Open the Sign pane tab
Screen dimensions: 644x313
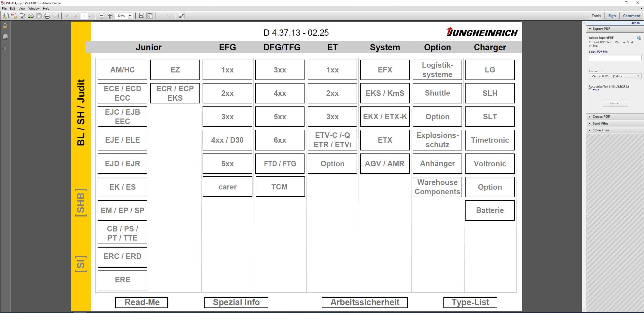612,16
